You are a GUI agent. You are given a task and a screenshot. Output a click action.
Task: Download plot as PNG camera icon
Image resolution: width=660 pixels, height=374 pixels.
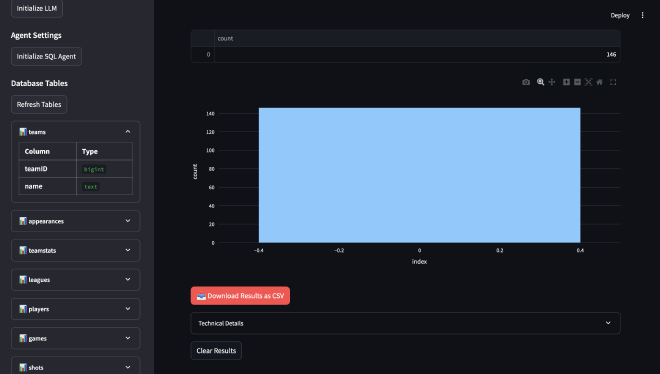pyautogui.click(x=526, y=82)
